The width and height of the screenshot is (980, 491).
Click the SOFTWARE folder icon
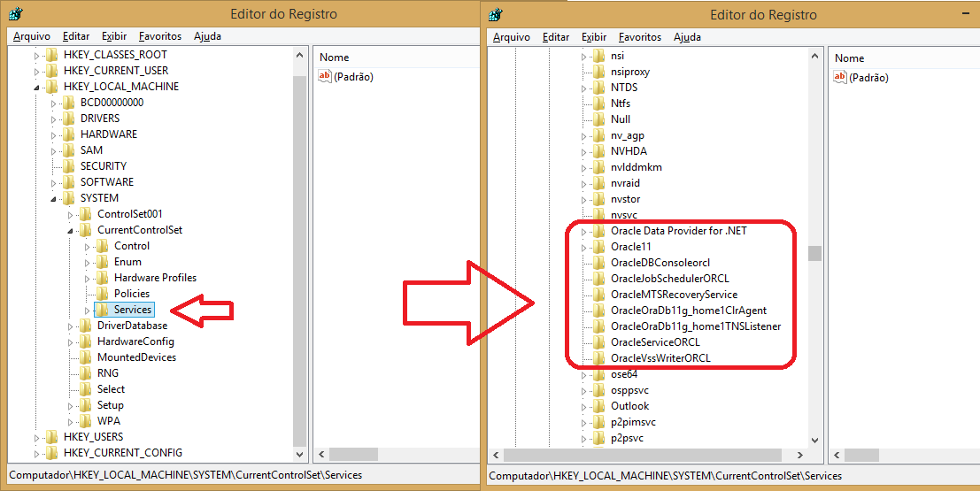tap(69, 181)
